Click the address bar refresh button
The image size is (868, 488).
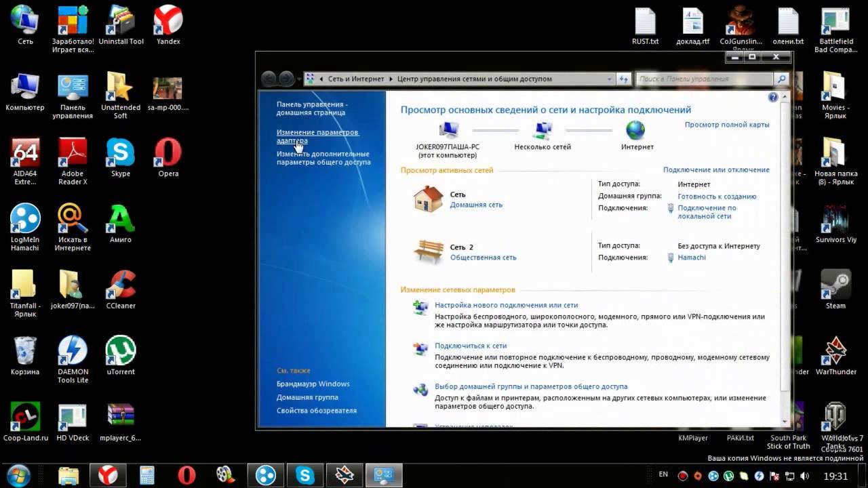pyautogui.click(x=623, y=79)
